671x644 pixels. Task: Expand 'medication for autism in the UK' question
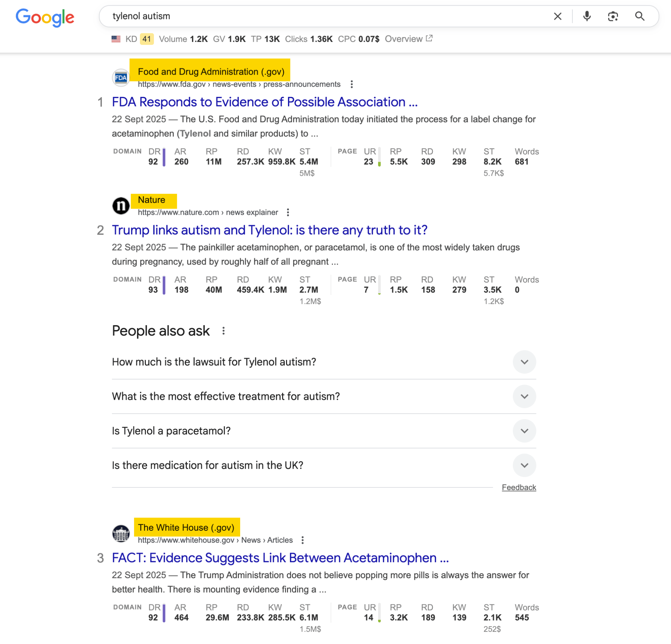click(x=524, y=465)
